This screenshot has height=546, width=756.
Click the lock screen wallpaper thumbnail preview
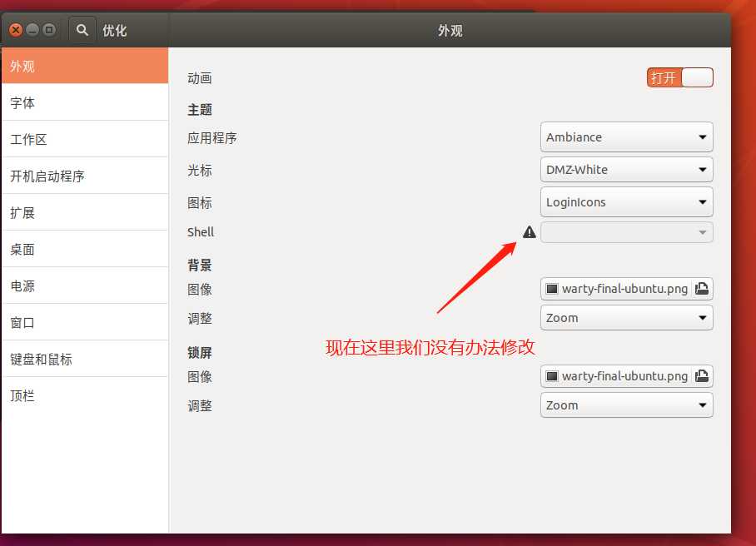(551, 376)
